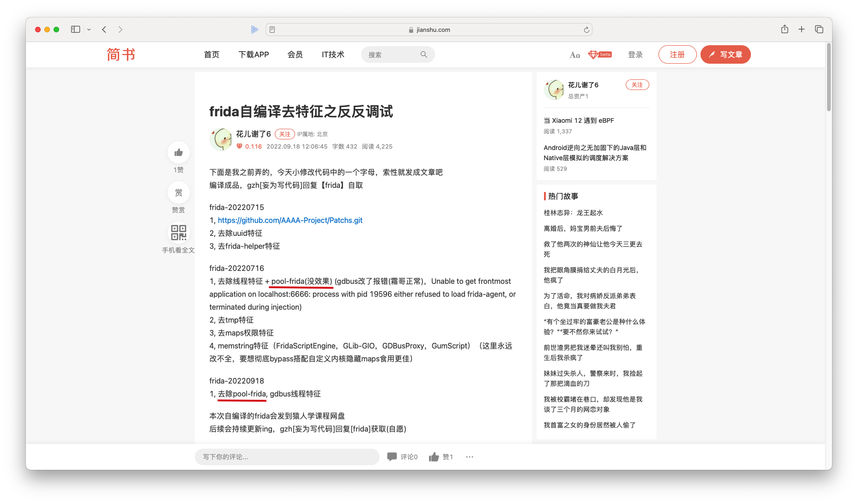Click the 写文章 write article button

725,54
